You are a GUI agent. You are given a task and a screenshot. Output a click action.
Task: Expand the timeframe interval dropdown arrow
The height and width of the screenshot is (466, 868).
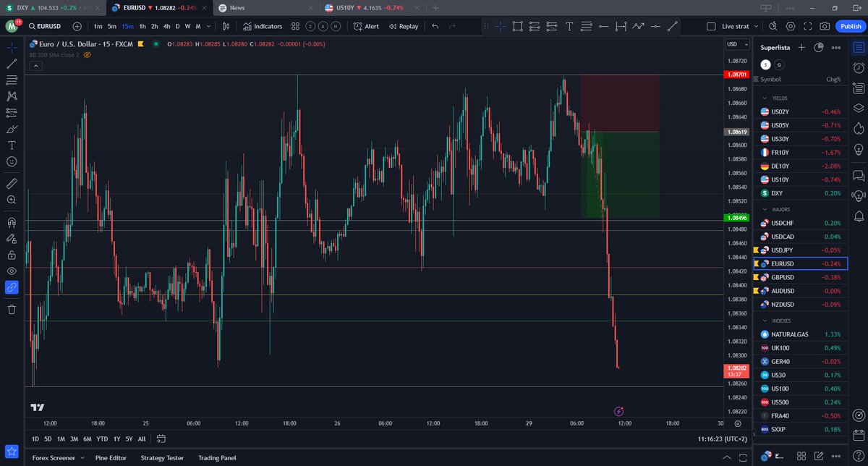pyautogui.click(x=210, y=26)
